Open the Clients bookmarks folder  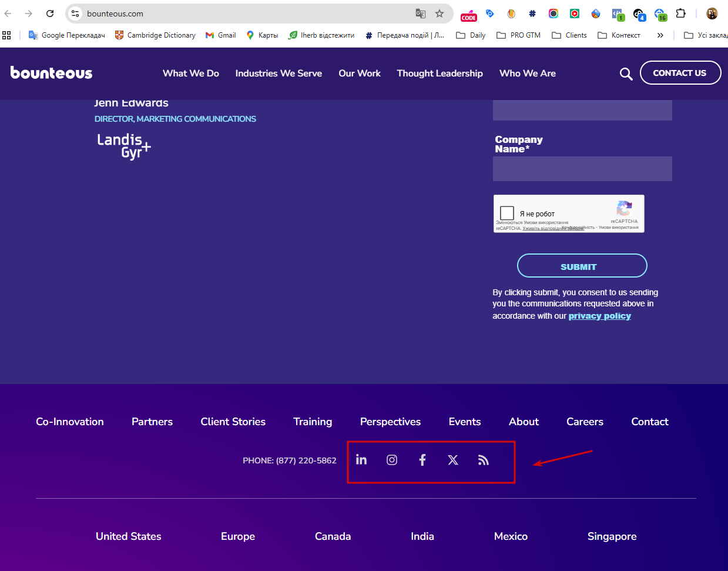tap(569, 35)
